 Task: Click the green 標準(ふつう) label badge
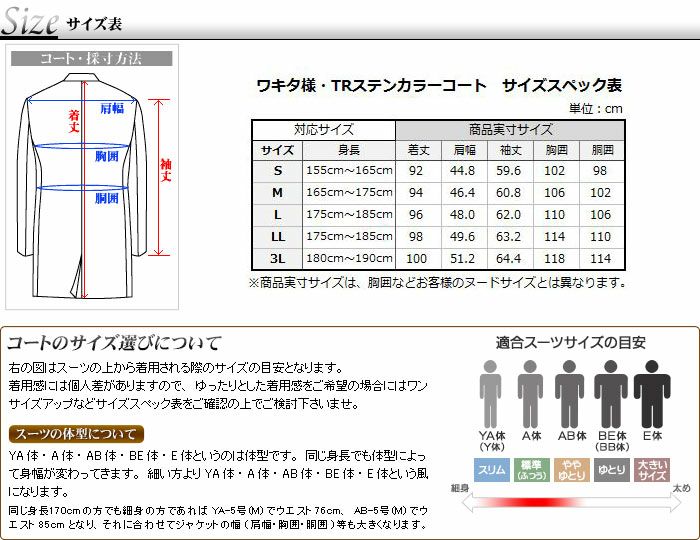click(531, 470)
